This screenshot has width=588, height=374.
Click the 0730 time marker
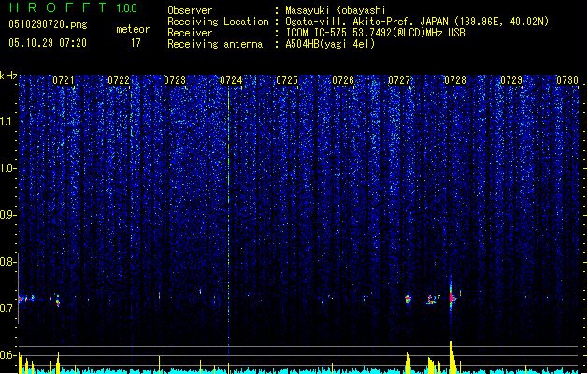point(567,80)
